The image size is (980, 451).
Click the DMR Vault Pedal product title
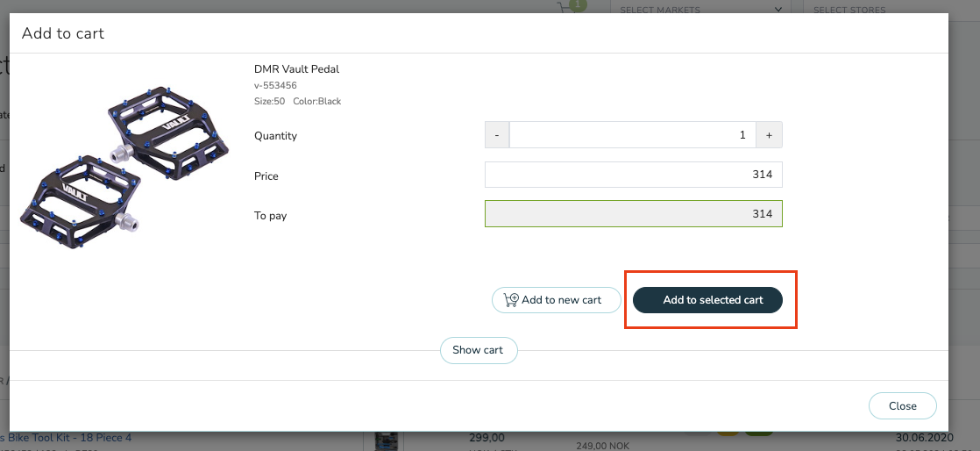click(x=296, y=69)
